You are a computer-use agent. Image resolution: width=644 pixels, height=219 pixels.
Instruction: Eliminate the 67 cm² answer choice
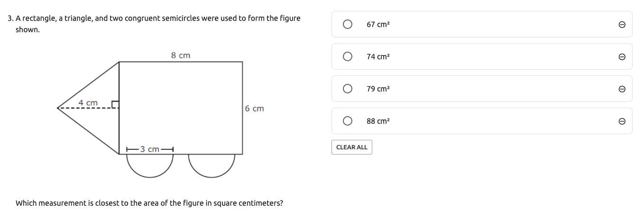pyautogui.click(x=622, y=25)
